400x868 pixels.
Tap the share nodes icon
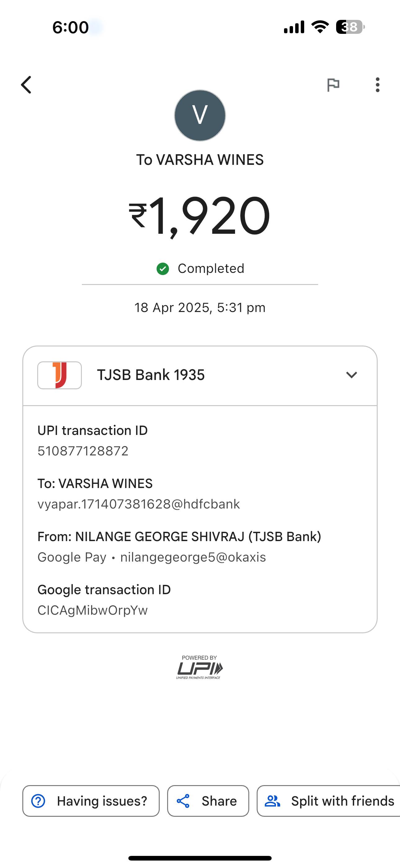[x=183, y=801]
